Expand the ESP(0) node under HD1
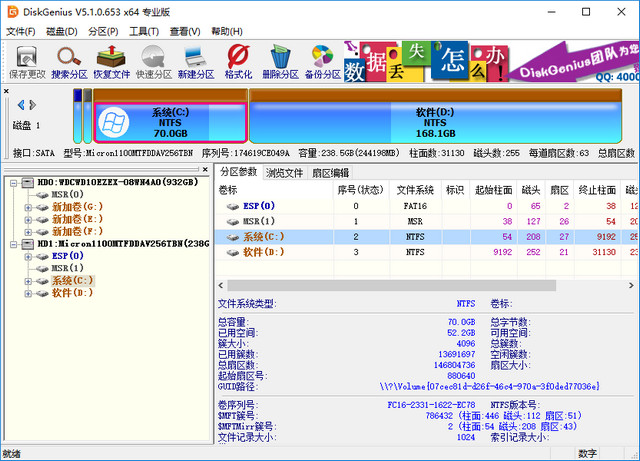 click(28, 257)
